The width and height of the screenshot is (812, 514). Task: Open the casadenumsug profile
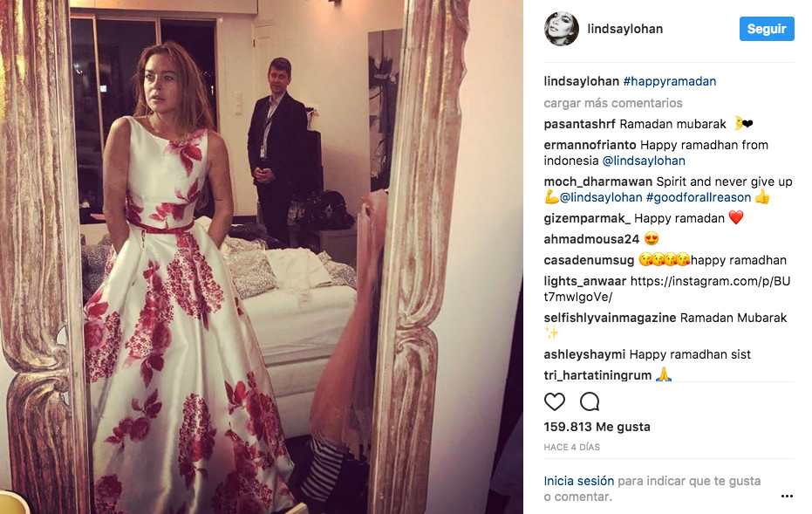tap(589, 260)
